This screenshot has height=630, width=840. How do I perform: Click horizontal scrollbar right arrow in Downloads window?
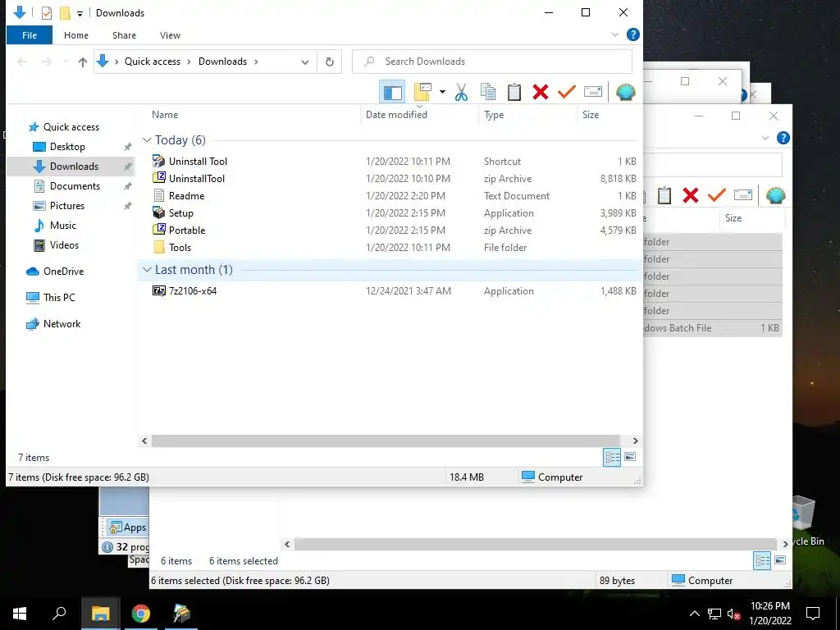pos(636,441)
